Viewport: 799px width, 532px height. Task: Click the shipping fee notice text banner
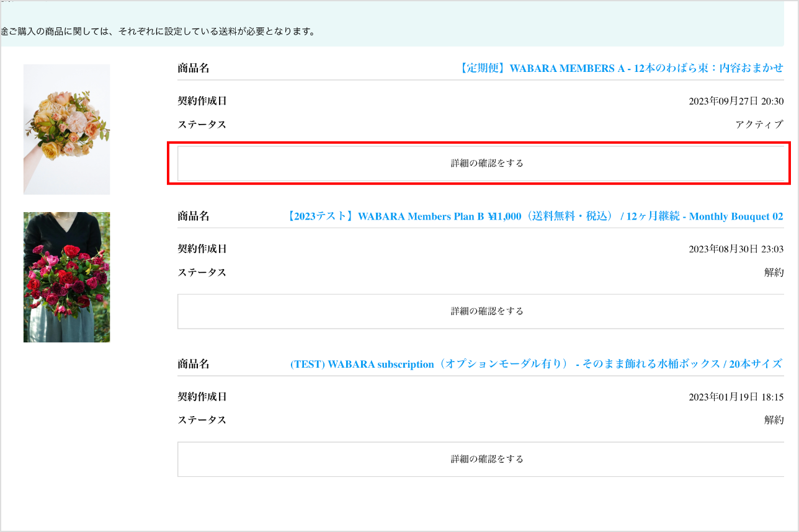[158, 31]
